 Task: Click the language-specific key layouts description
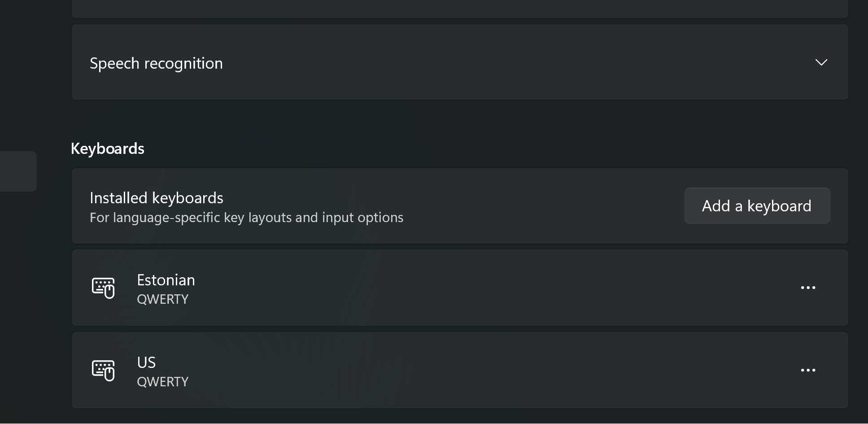[246, 218]
